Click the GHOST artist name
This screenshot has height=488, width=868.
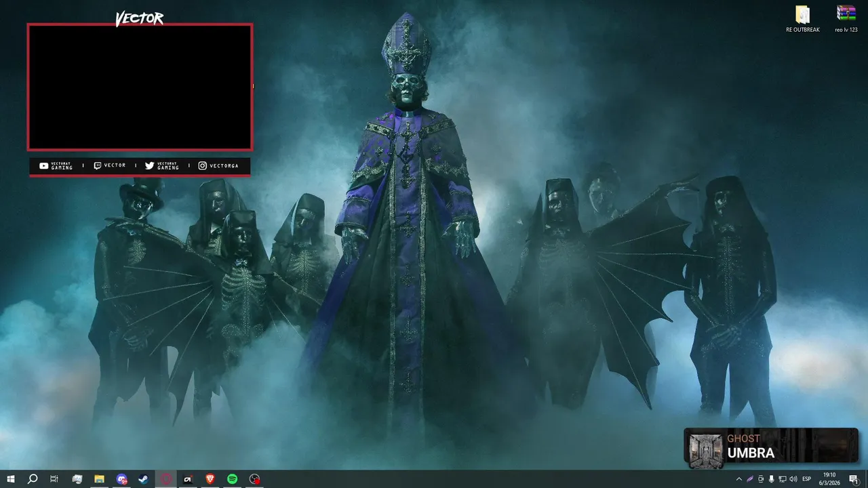click(x=743, y=439)
